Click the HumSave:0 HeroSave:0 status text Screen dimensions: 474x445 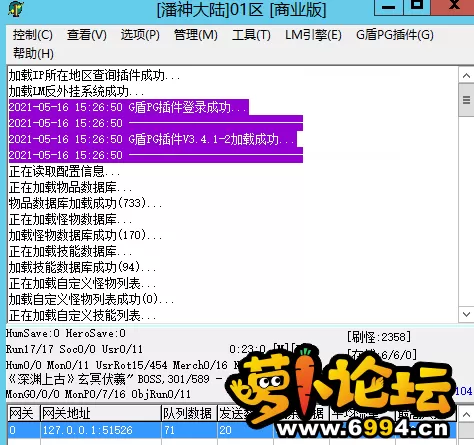(x=66, y=333)
